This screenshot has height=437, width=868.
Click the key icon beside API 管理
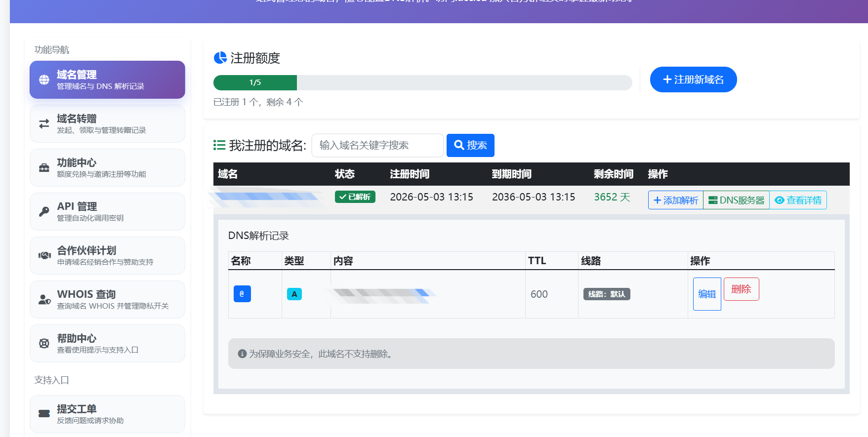44,211
